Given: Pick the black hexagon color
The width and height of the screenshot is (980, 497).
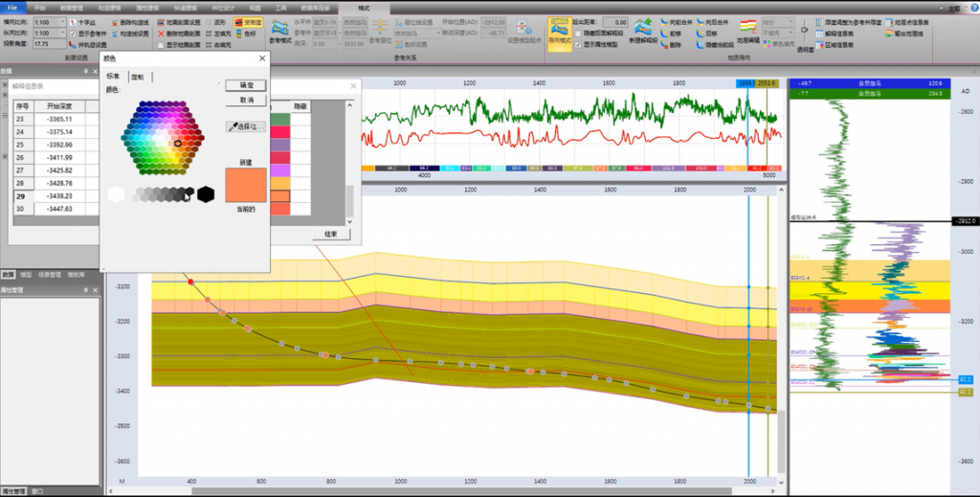Looking at the screenshot, I should tap(206, 194).
